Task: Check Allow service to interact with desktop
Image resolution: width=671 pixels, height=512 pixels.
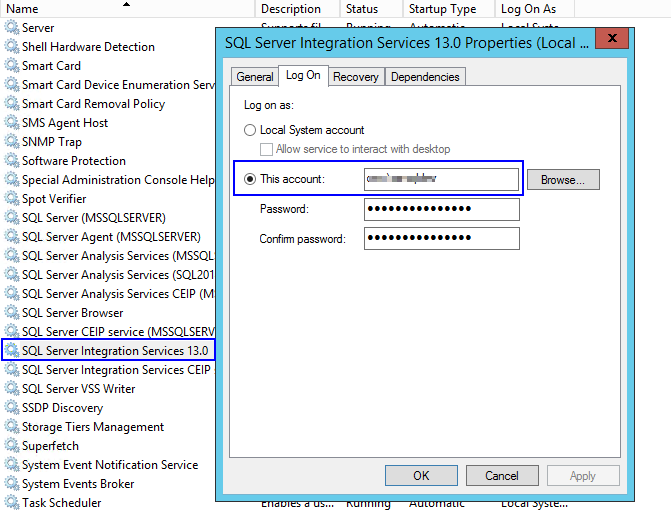Action: (x=266, y=149)
